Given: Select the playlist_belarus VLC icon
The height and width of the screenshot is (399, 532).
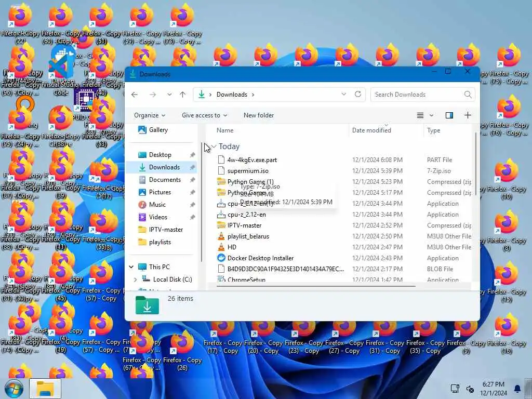Looking at the screenshot, I should 221,236.
